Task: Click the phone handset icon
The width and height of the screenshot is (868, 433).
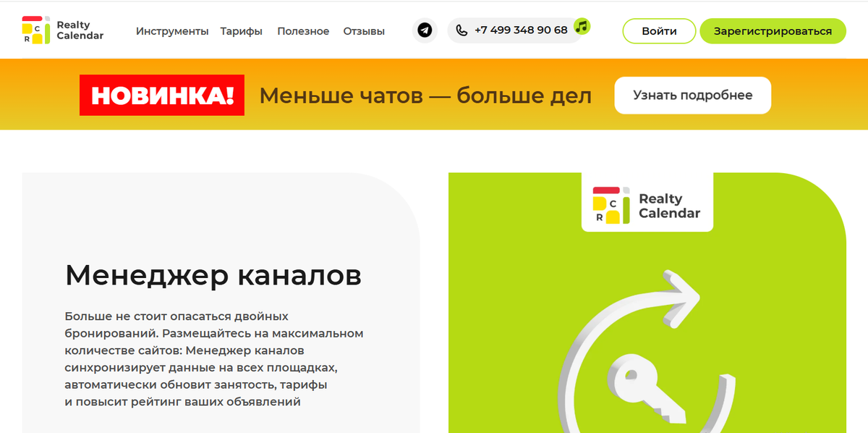Action: pyautogui.click(x=462, y=30)
